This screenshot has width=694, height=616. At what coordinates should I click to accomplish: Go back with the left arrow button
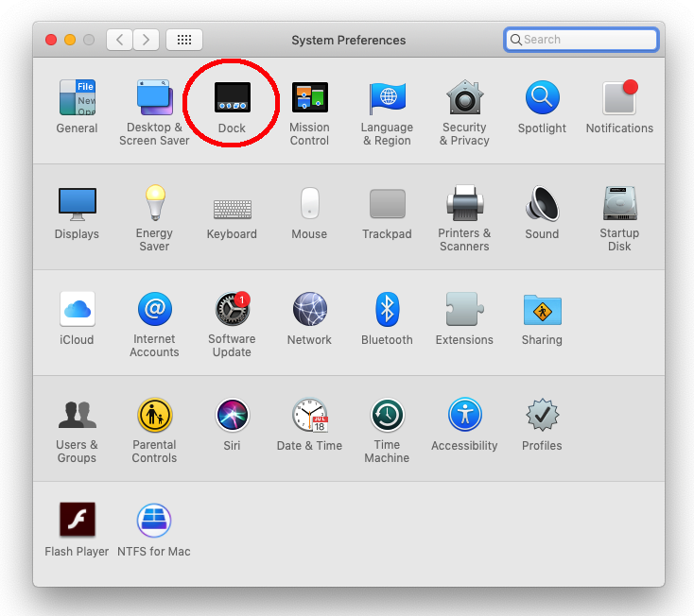tap(119, 40)
